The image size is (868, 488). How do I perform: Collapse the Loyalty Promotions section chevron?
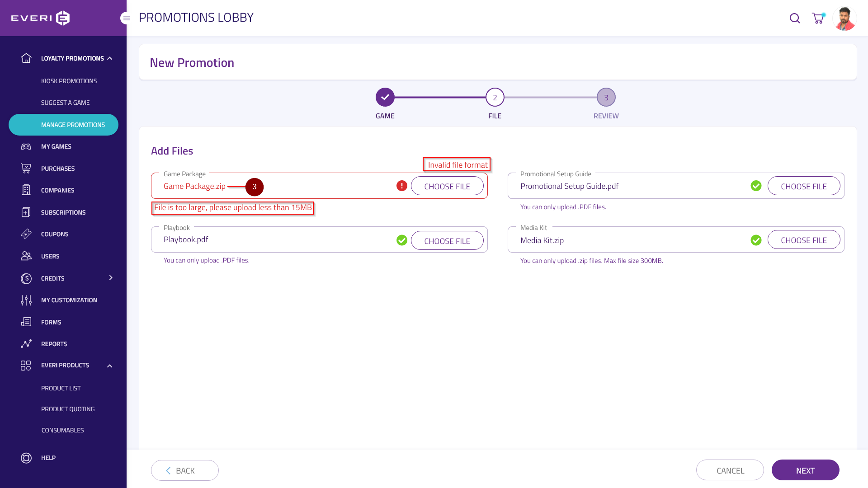click(109, 58)
